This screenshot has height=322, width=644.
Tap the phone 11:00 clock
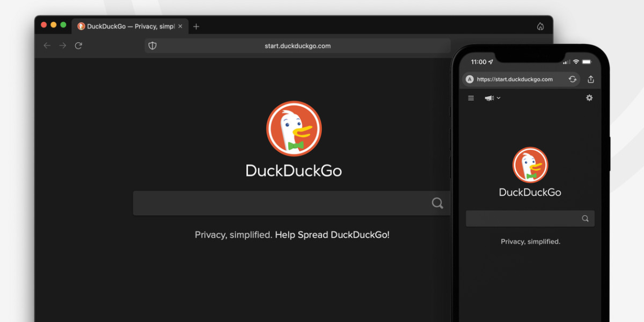click(x=478, y=62)
